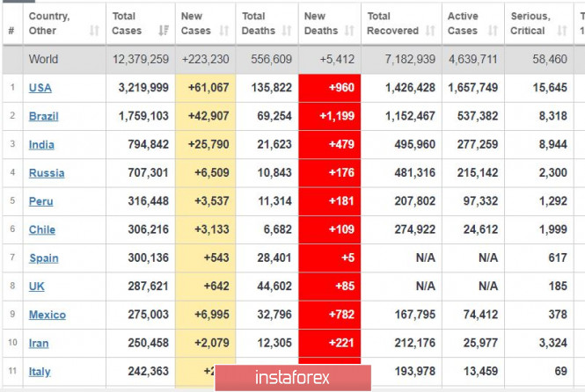Open the Iran country link
The width and height of the screenshot is (585, 392).
39,343
